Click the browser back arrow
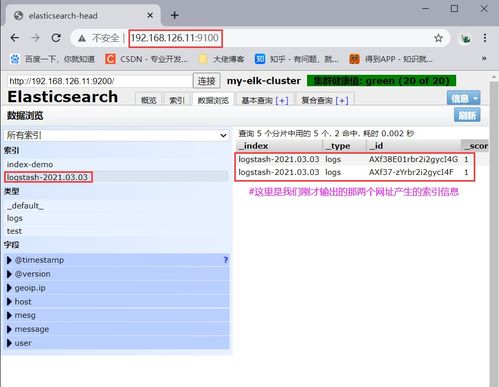Image resolution: width=499 pixels, height=387 pixels. pos(15,38)
